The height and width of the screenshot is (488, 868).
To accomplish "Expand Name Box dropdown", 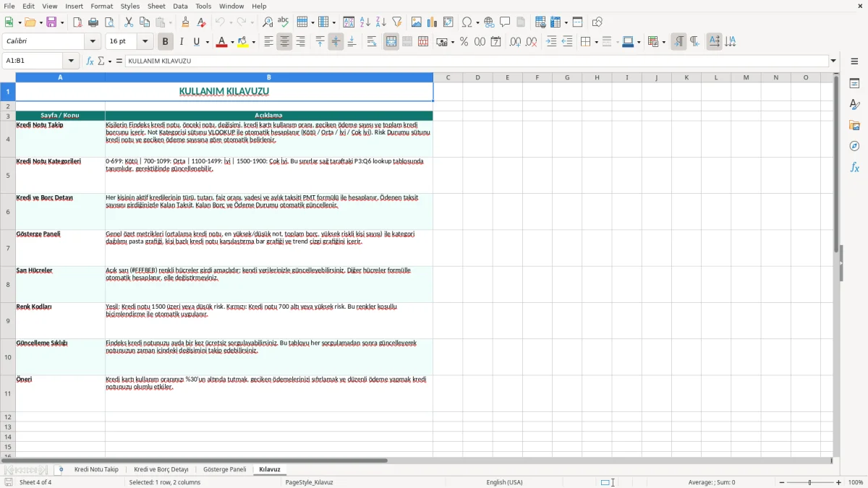I will coord(71,61).
